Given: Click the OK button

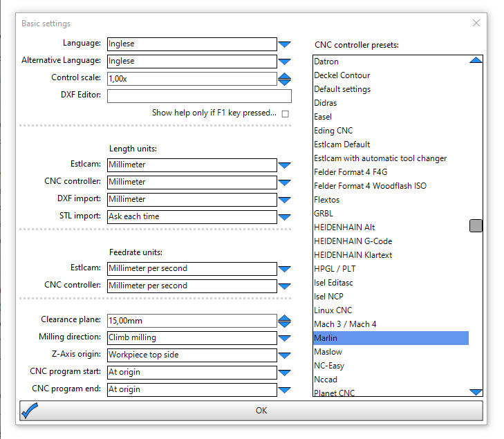Looking at the screenshot, I should tap(261, 410).
